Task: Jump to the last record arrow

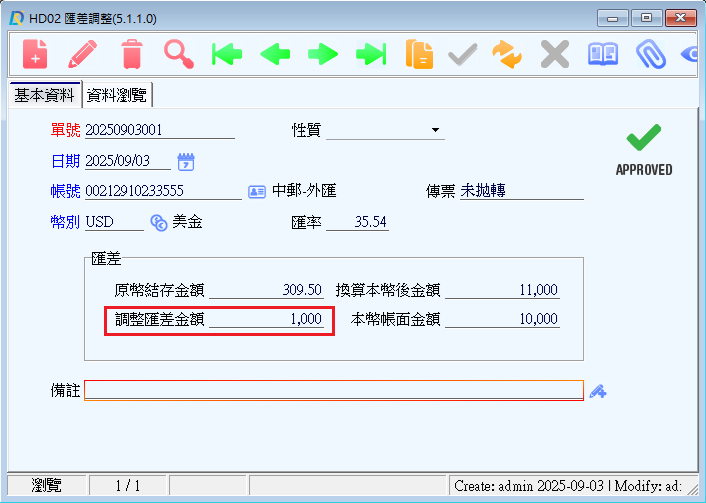Action: tap(371, 54)
